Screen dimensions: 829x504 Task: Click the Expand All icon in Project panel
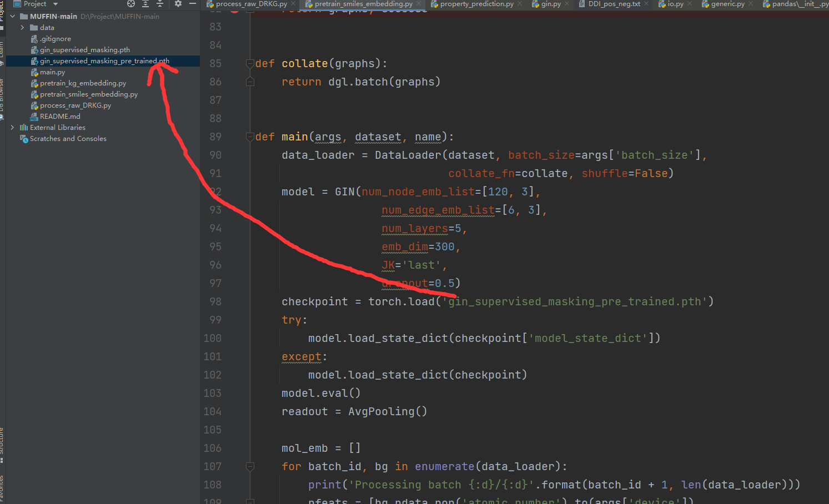pos(146,4)
